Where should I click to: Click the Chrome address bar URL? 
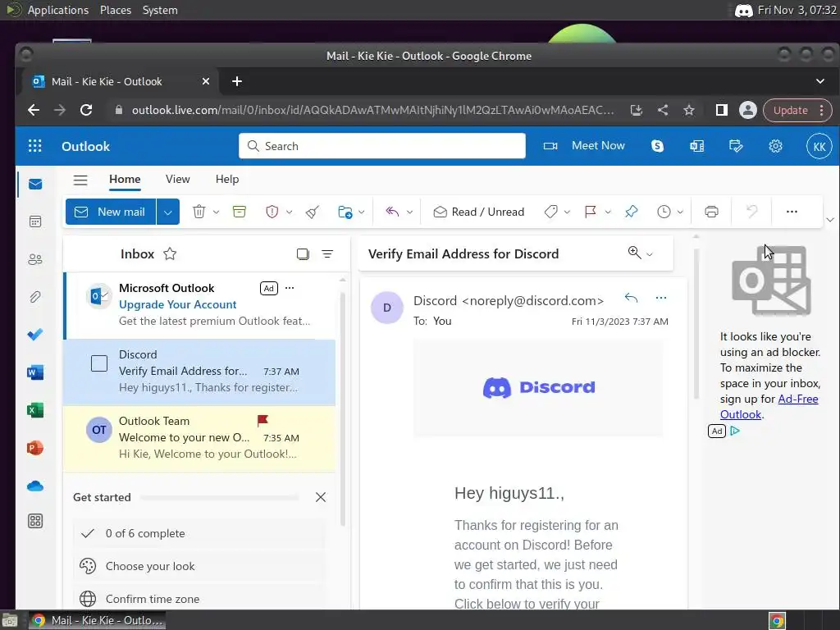[373, 111]
